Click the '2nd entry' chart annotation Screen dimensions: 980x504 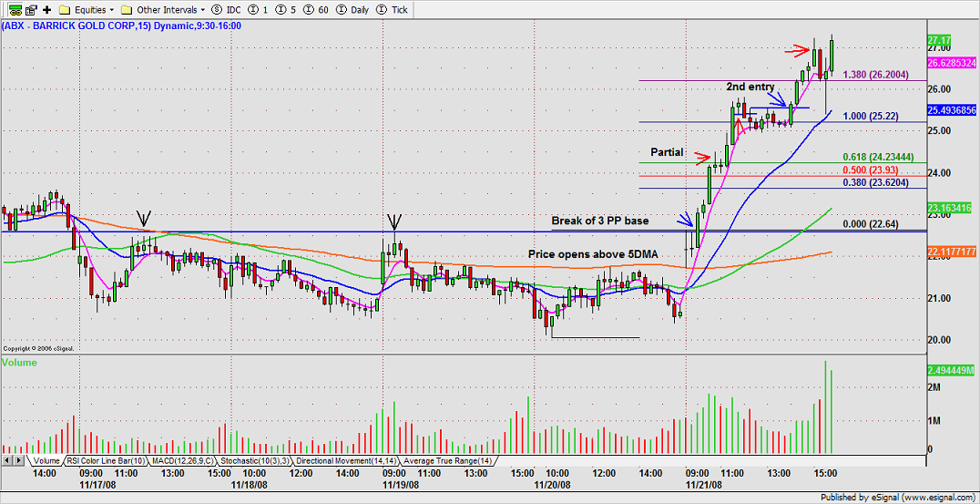pyautogui.click(x=750, y=87)
